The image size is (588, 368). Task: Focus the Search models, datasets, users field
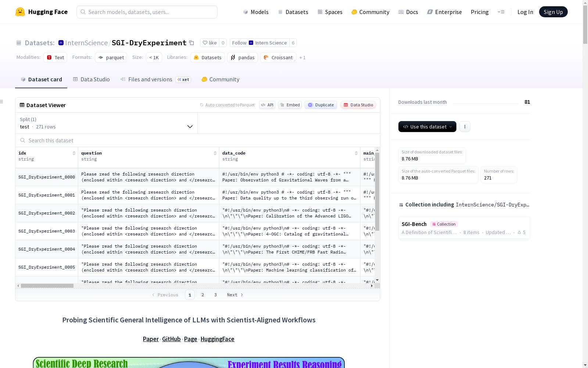(x=147, y=12)
